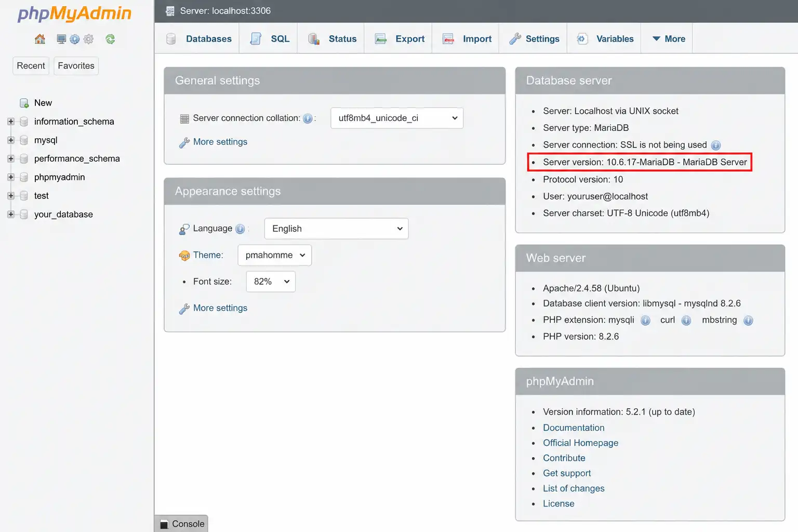Screen dimensions: 798x532
Task: Click Server: localhost:3306 breadcrumb
Action: coord(225,11)
